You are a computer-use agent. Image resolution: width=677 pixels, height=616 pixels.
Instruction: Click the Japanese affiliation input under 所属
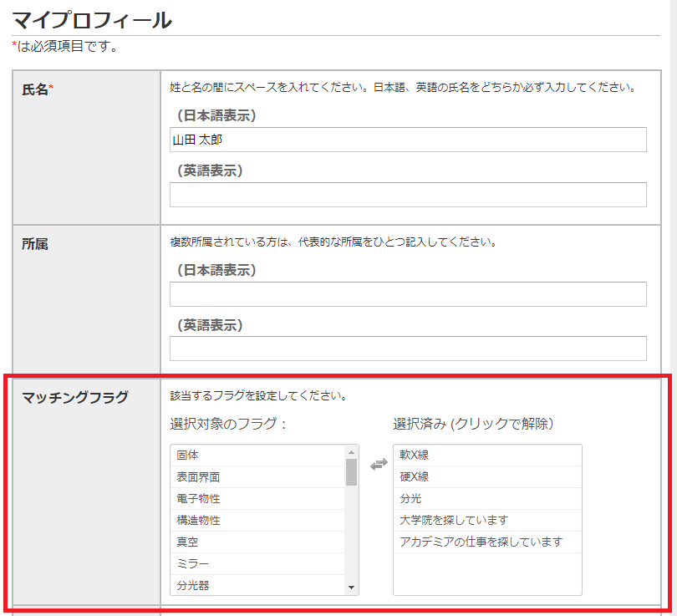coord(408,294)
